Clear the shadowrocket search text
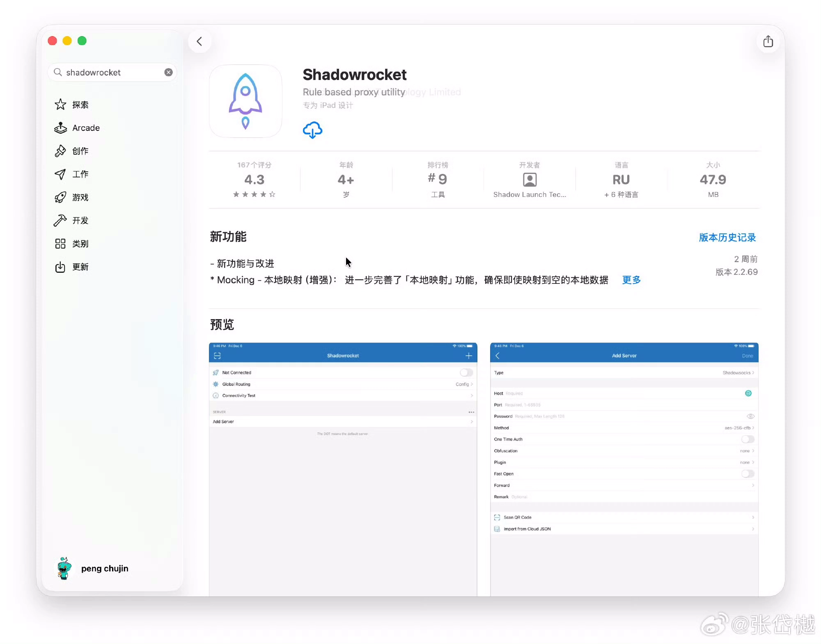The image size is (821, 644). 168,72
